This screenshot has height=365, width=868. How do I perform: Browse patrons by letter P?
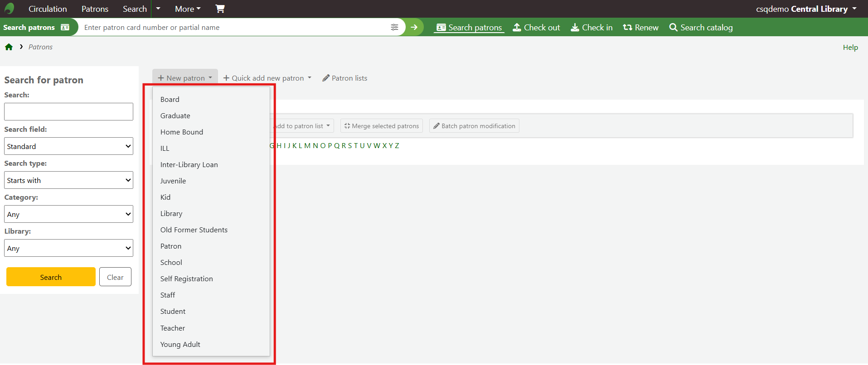click(x=330, y=145)
